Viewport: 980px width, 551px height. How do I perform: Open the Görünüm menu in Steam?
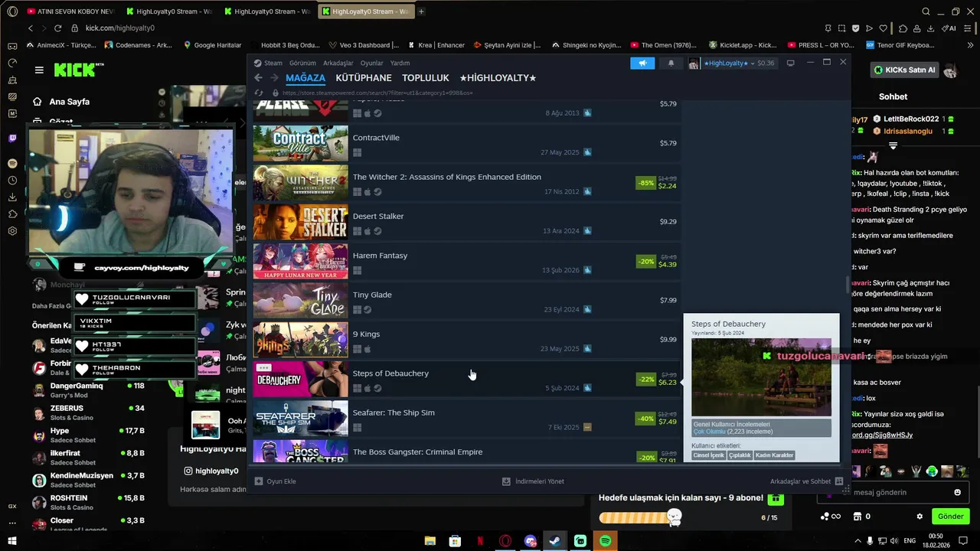(x=302, y=63)
